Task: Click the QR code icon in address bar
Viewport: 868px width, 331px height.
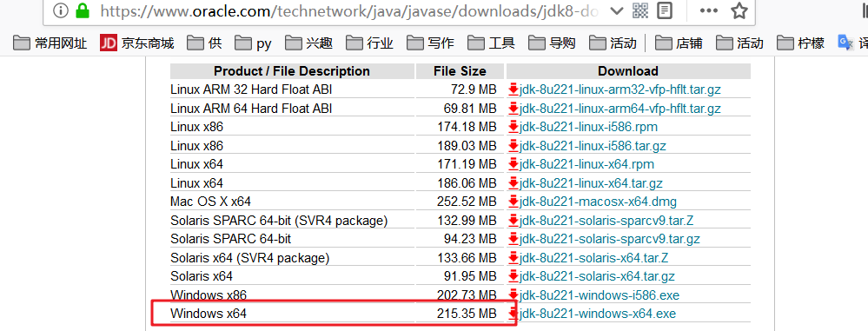Action: click(x=641, y=10)
